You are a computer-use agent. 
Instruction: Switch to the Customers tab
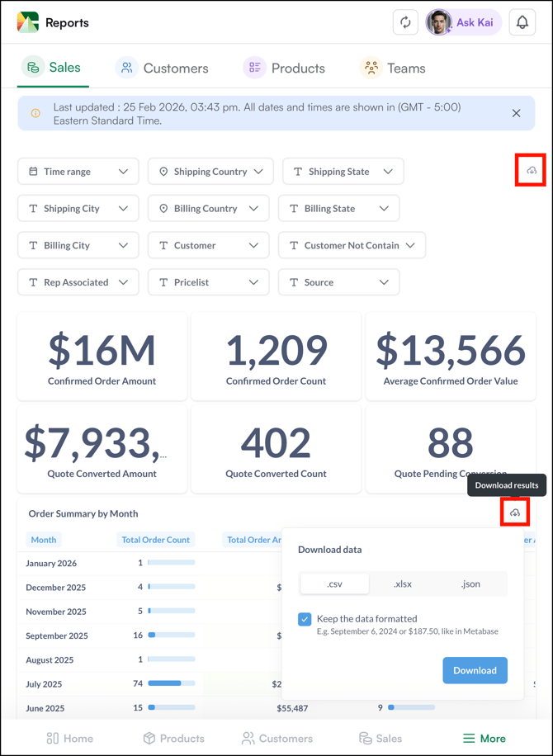click(x=163, y=68)
